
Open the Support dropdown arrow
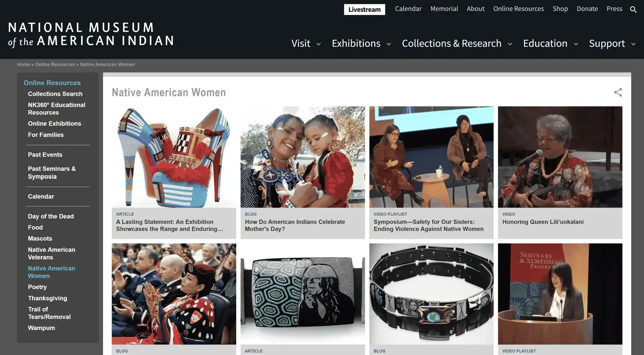(x=633, y=44)
